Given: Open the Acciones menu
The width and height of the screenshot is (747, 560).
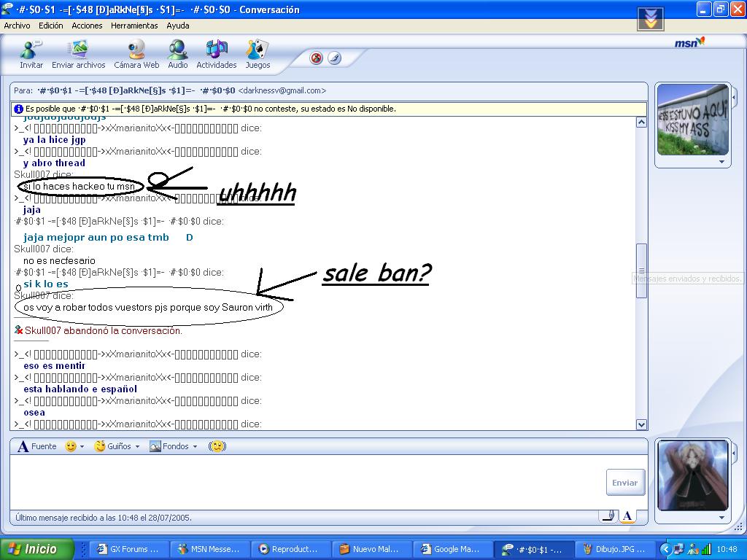Looking at the screenshot, I should click(87, 26).
